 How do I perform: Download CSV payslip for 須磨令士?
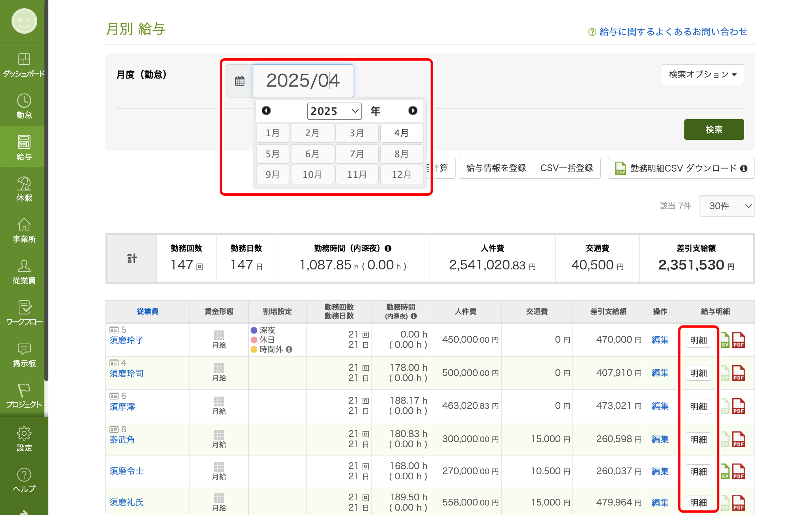tap(725, 471)
